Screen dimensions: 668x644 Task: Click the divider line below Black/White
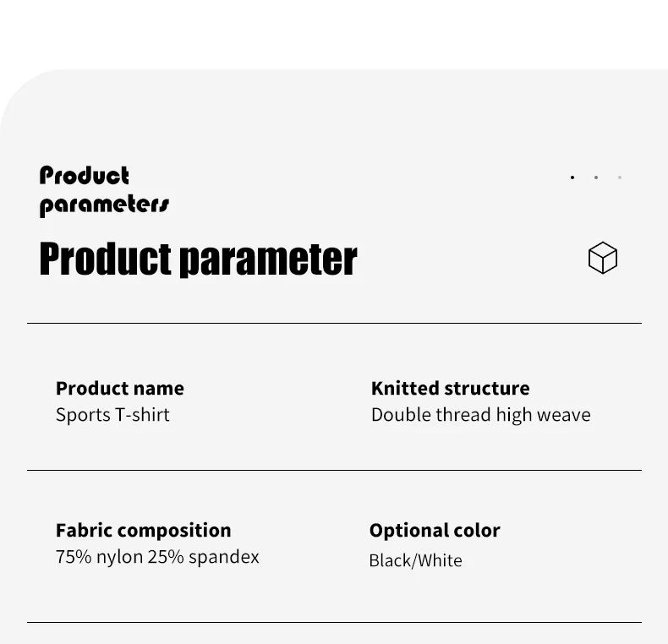pos(334,622)
